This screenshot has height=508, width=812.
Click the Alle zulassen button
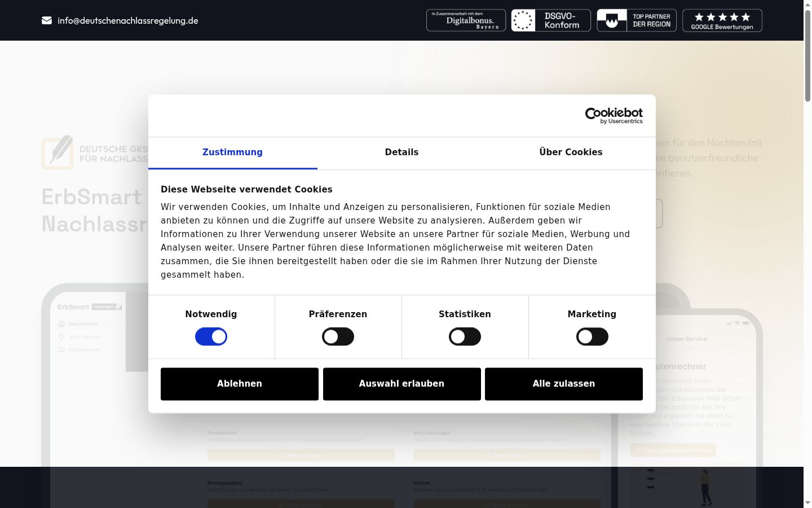tap(564, 384)
